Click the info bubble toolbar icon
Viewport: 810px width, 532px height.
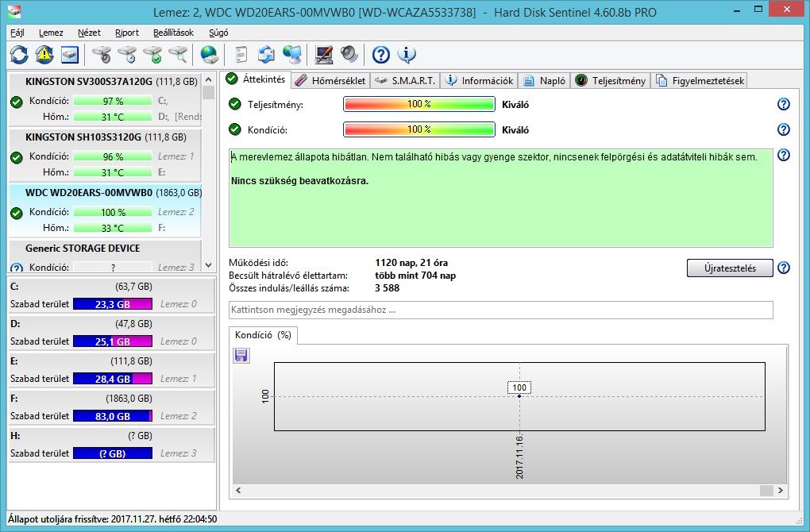point(407,54)
